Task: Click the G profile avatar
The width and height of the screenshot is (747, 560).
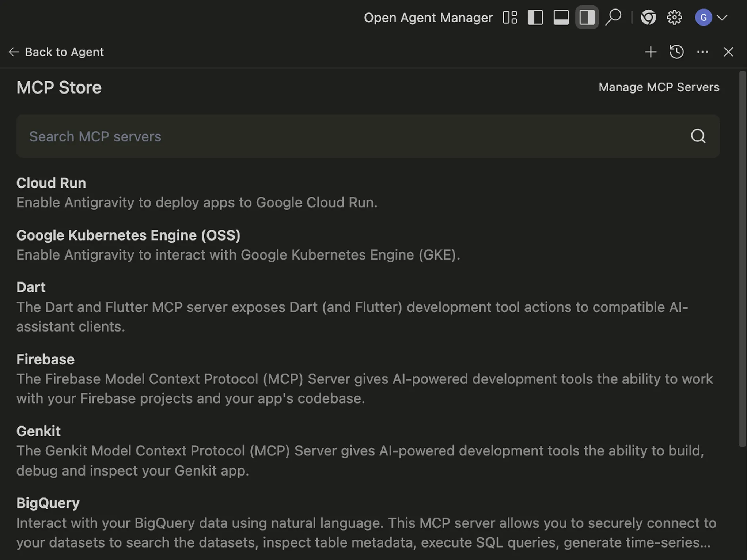Action: point(703,17)
